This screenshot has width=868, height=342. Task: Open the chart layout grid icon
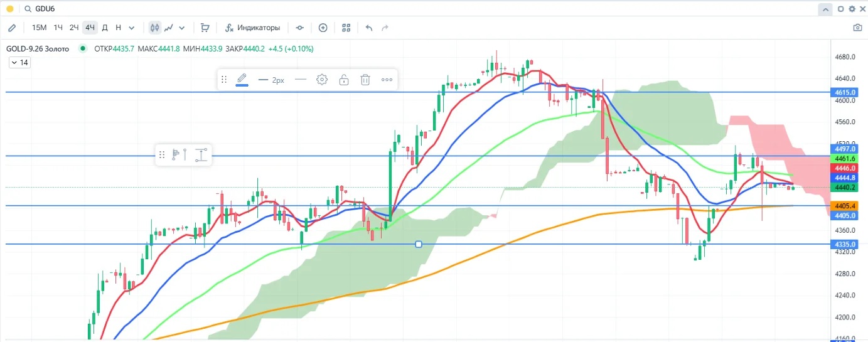coord(346,28)
